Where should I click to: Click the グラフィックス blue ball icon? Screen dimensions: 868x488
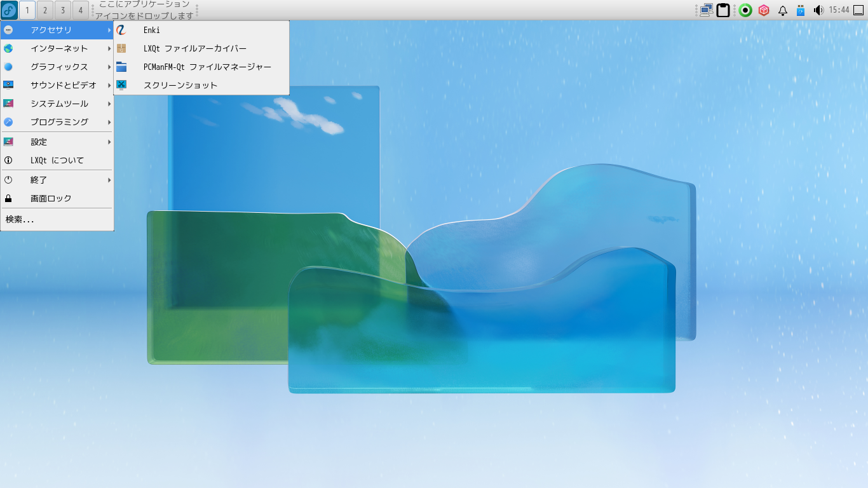coord(8,67)
